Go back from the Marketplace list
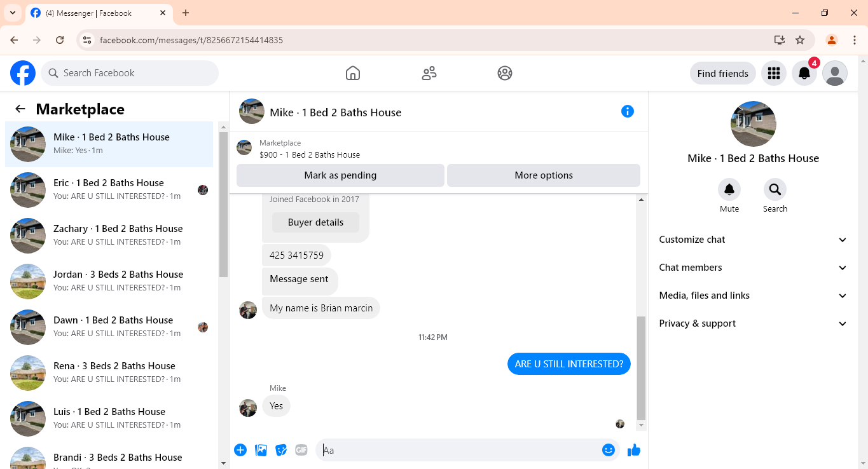868x469 pixels. pos(20,109)
